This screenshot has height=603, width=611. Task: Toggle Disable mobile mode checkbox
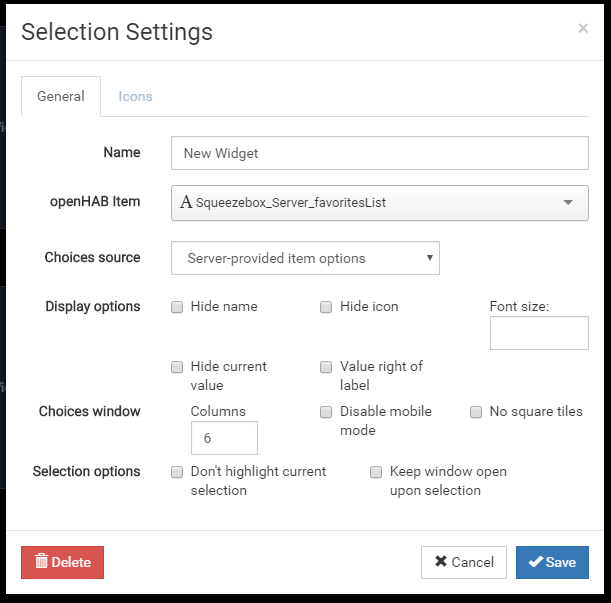[x=326, y=412]
